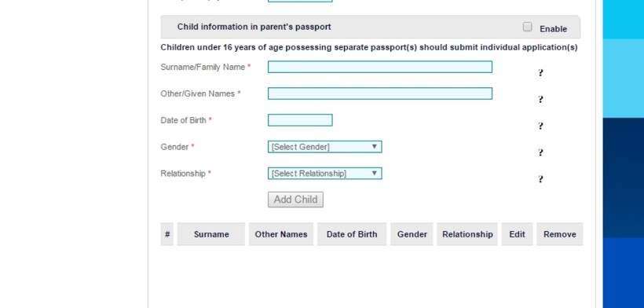Click the Edit column header
The width and height of the screenshot is (644, 308).
[x=517, y=234]
